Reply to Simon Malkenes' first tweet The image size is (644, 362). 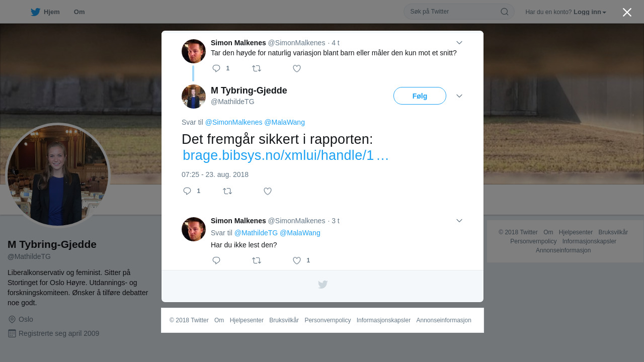(216, 68)
